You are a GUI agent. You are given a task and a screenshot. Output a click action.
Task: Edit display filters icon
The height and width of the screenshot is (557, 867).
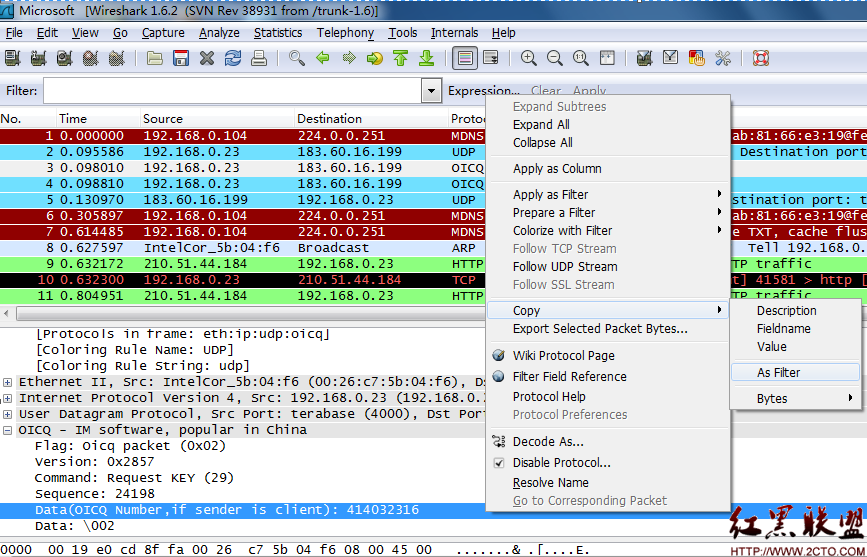coord(671,58)
